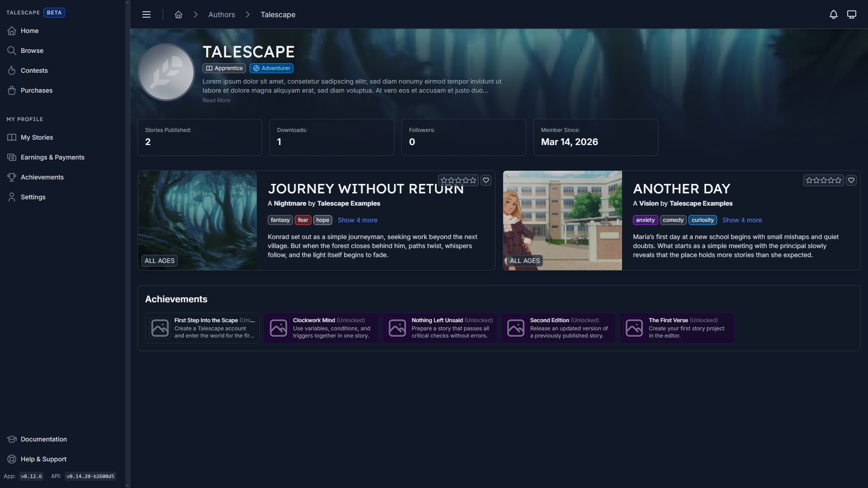The height and width of the screenshot is (488, 868).
Task: Click the Second Edition achievement icon
Action: [x=515, y=328]
